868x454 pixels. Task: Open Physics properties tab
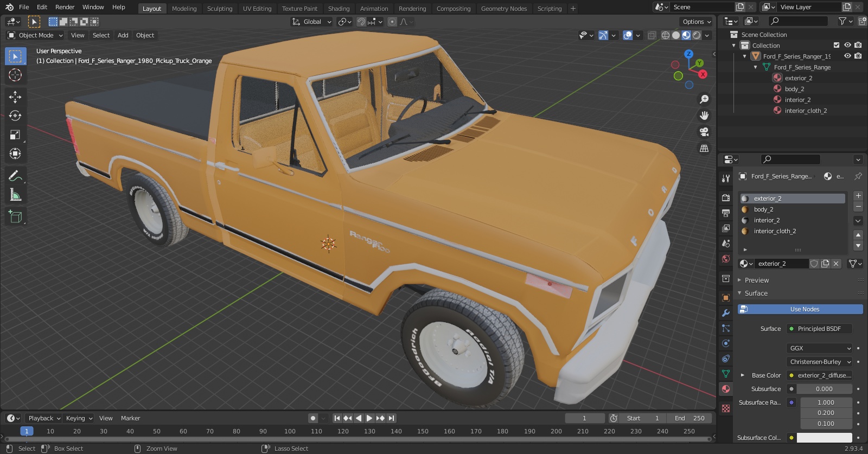point(726,343)
